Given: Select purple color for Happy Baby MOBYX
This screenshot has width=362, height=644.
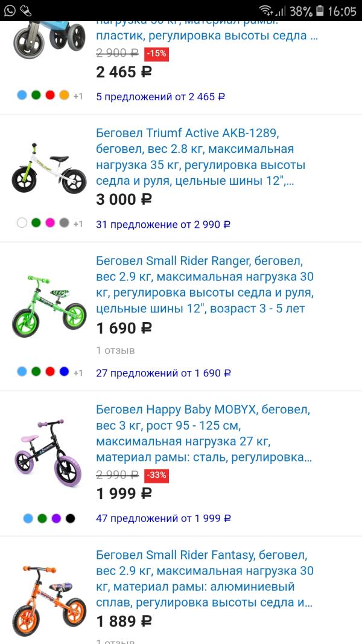Looking at the screenshot, I should click(x=56, y=518).
